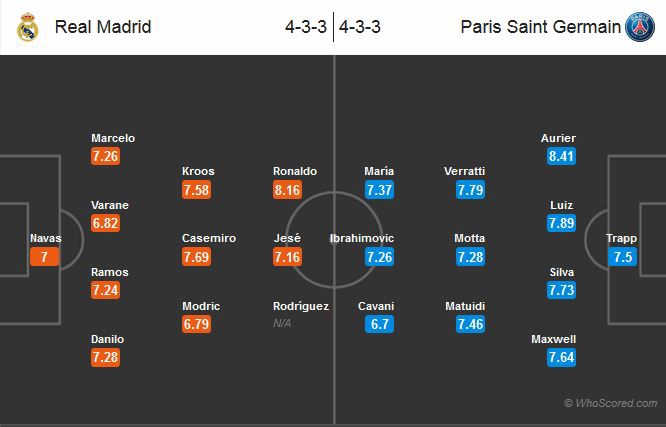Open the WhoScored.com watermark link

pyautogui.click(x=610, y=403)
